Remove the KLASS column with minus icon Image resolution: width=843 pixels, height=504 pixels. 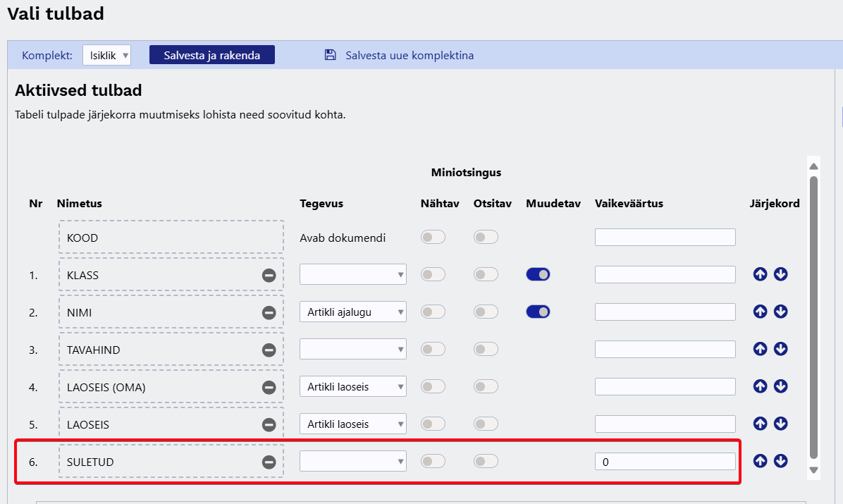pos(269,275)
